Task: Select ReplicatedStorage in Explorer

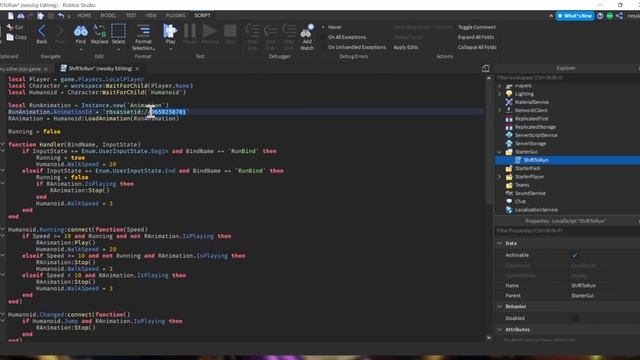Action: [535, 127]
